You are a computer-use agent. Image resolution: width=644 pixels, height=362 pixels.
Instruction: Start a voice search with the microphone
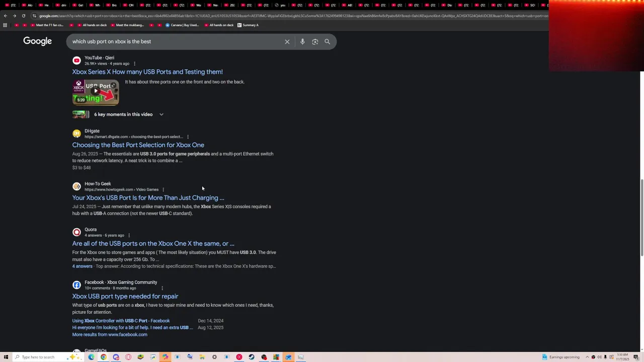(302, 42)
